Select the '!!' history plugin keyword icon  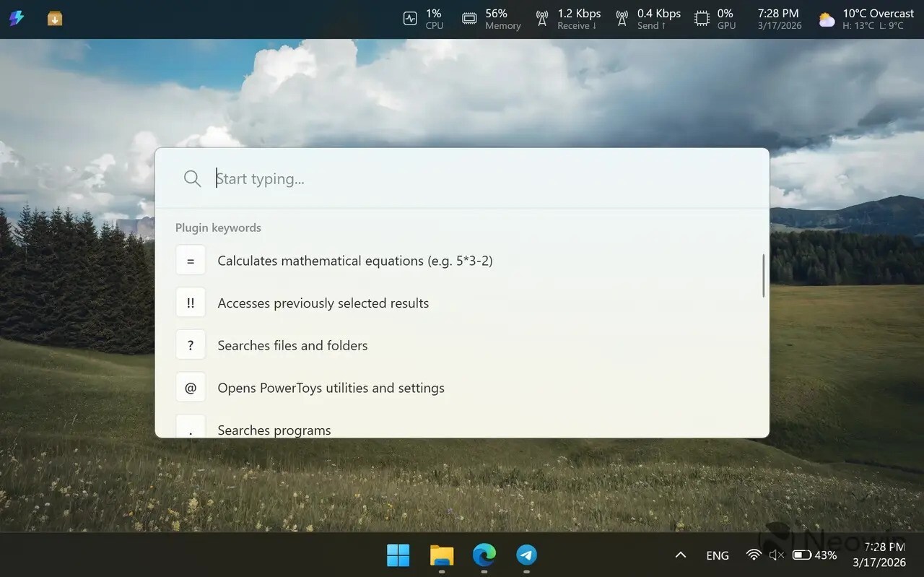[191, 303]
